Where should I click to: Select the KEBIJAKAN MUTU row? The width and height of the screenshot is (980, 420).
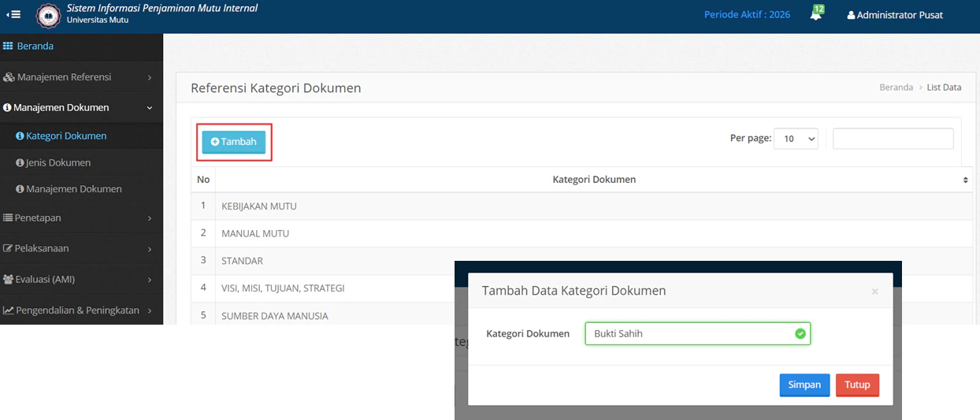click(581, 206)
